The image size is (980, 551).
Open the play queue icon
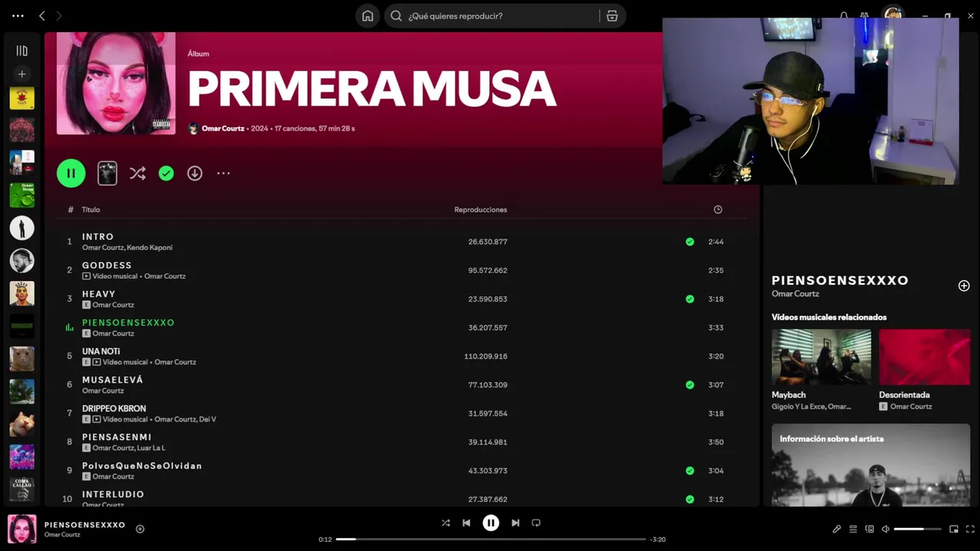pos(853,529)
